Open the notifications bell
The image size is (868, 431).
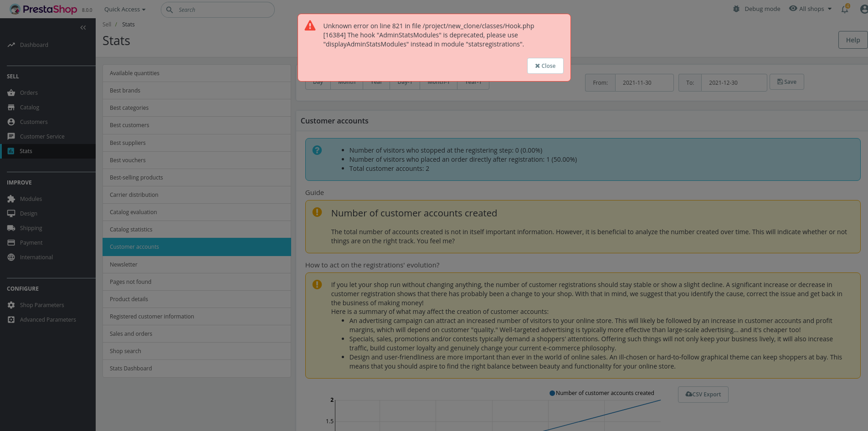[x=845, y=9]
